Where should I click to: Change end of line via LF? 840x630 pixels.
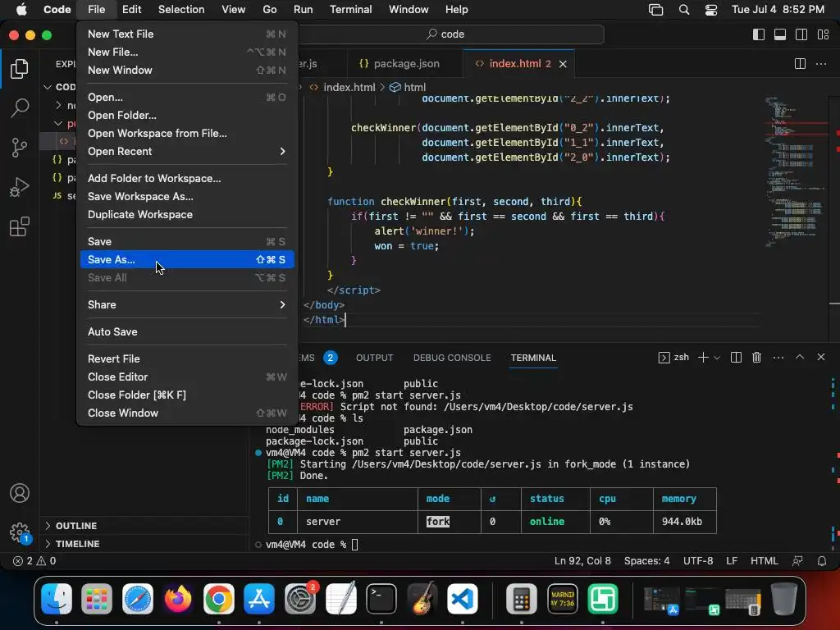pos(732,561)
